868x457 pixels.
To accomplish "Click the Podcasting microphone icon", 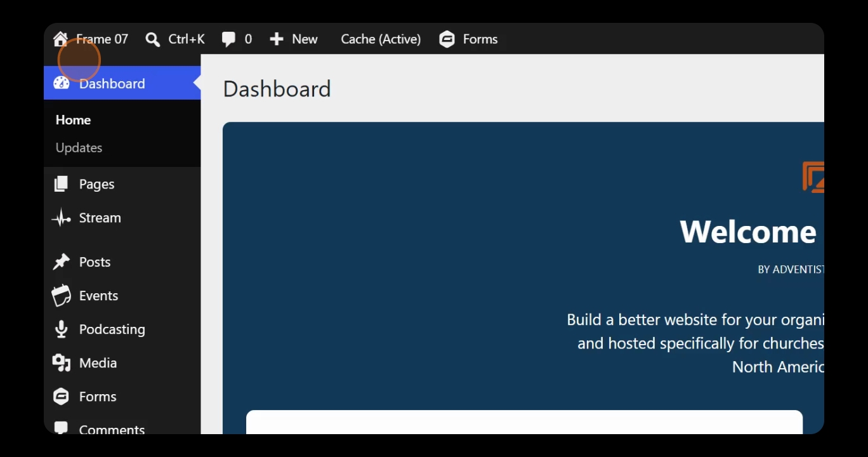I will [61, 329].
